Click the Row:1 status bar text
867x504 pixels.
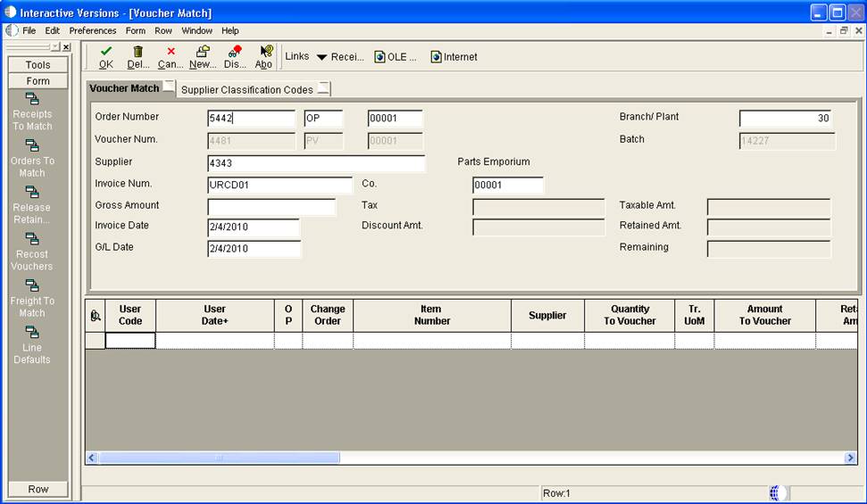pos(556,493)
